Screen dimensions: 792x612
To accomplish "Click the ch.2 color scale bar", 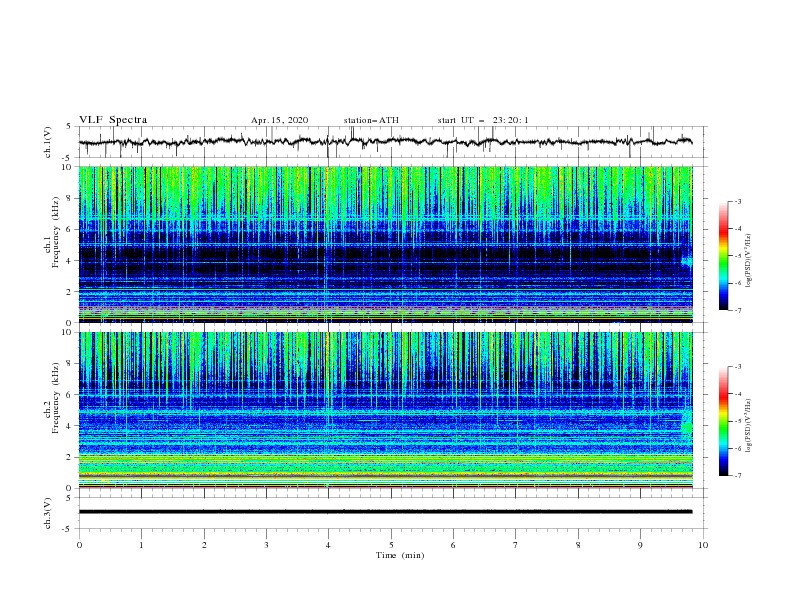I will [724, 421].
